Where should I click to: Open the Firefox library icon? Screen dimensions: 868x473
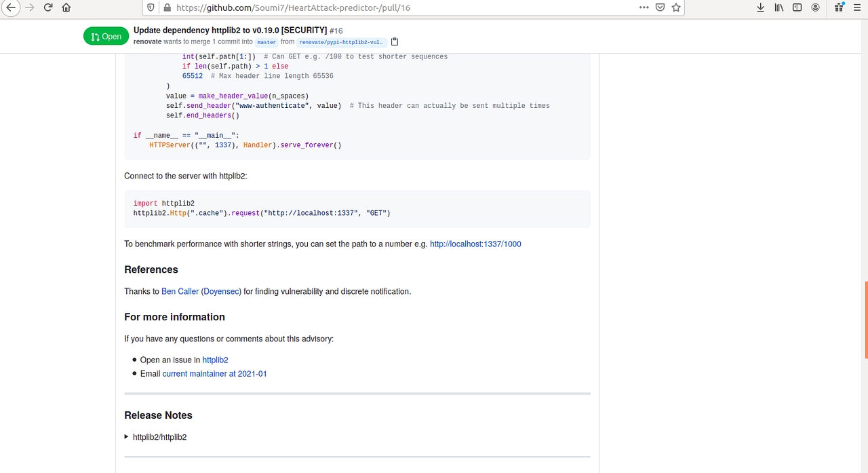pos(778,7)
